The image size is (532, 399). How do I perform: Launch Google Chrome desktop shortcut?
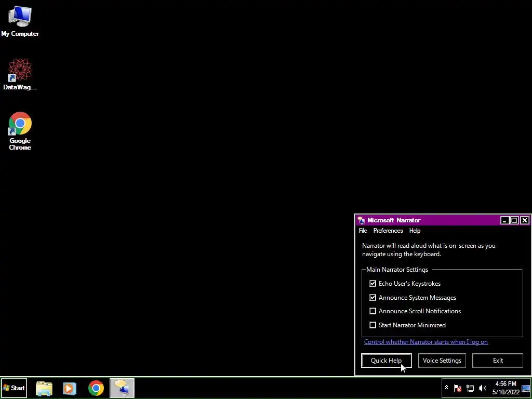click(x=20, y=131)
